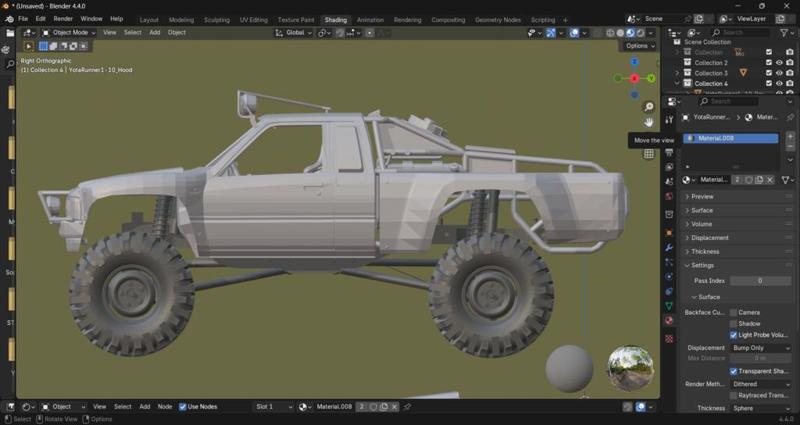Viewport: 800px width, 425px height.
Task: Select wireframe viewport shading mode
Action: point(610,33)
